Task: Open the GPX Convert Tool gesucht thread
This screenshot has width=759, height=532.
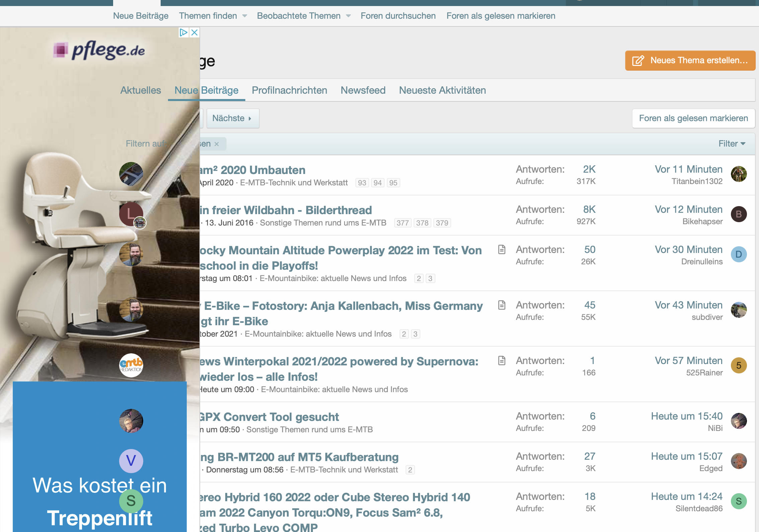Action: pyautogui.click(x=269, y=417)
